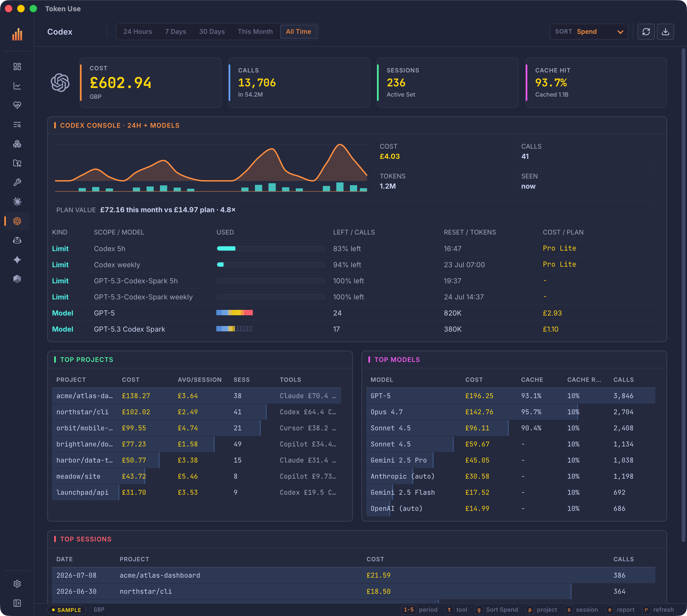Select the 30 Days period tab
Viewport: 687px width, 616px height.
[x=212, y=31]
